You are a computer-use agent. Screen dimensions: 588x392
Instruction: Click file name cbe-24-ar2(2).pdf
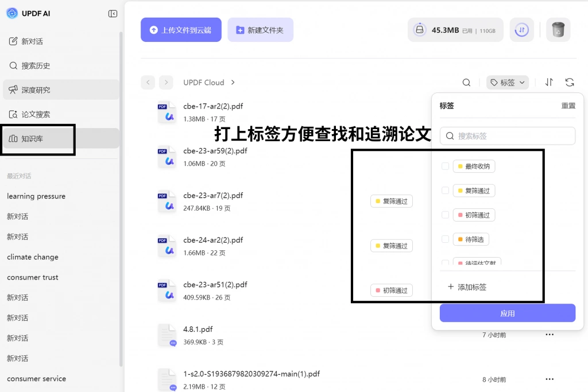coord(213,240)
